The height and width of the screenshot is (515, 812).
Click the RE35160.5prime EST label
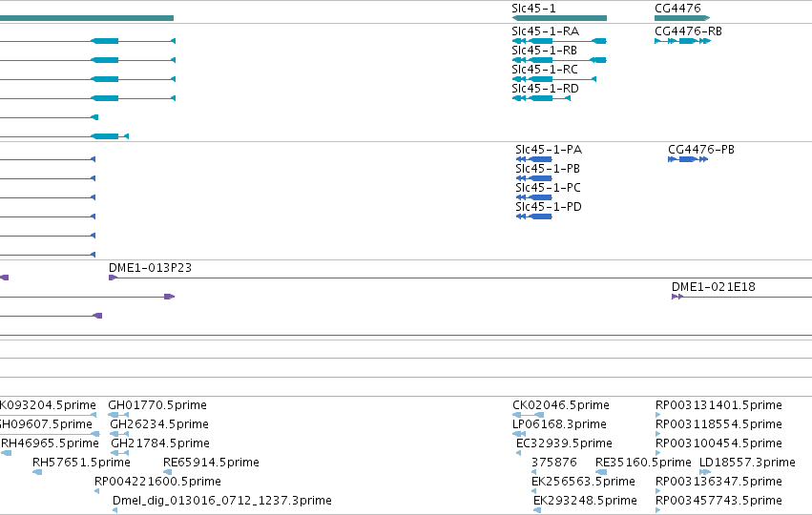pos(643,463)
